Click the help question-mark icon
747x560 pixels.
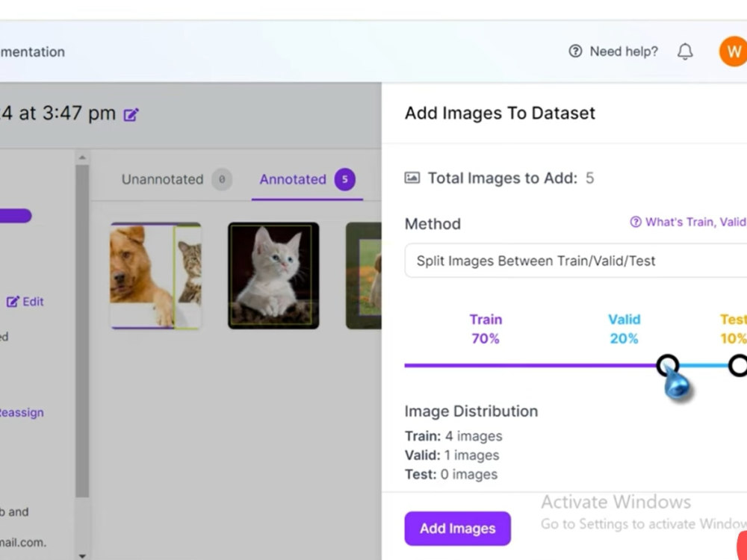tap(575, 51)
